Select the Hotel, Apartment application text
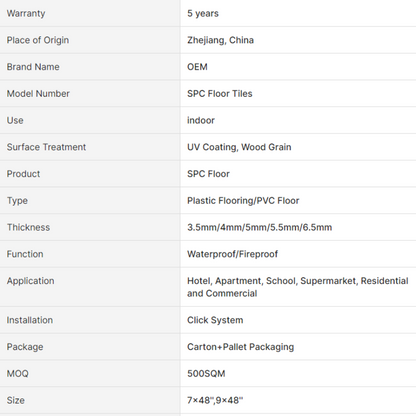The height and width of the screenshot is (416, 416). coord(298,287)
